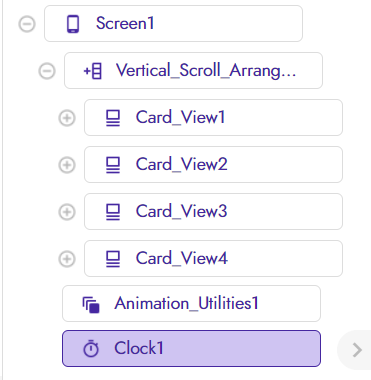Image resolution: width=371 pixels, height=380 pixels.
Task: Click the phone icon beside Screen1
Action: 73,24
